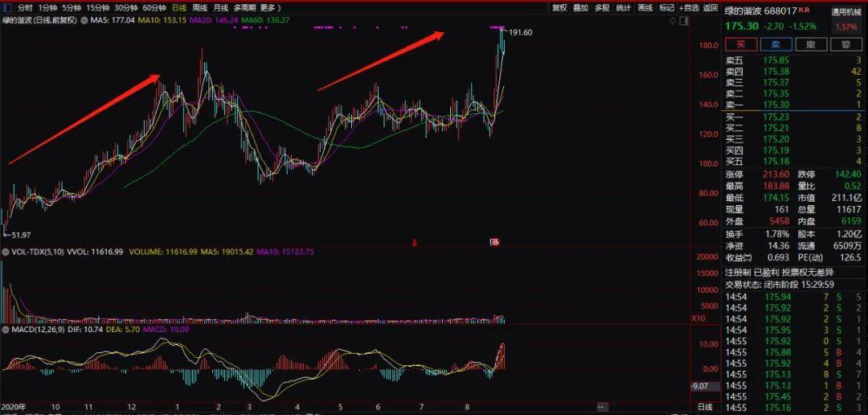Click the blue 卖 sell button
This screenshot has width=868, height=415.
tap(776, 45)
